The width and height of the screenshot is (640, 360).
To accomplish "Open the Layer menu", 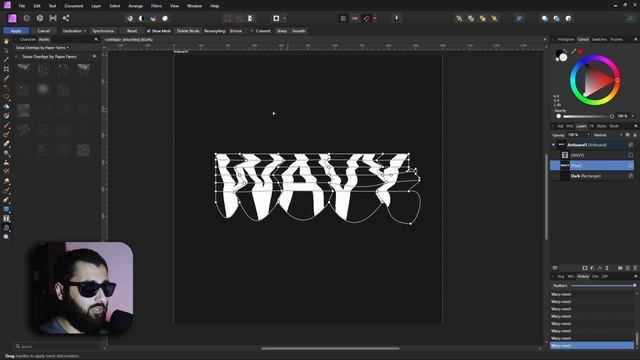I will [96, 6].
